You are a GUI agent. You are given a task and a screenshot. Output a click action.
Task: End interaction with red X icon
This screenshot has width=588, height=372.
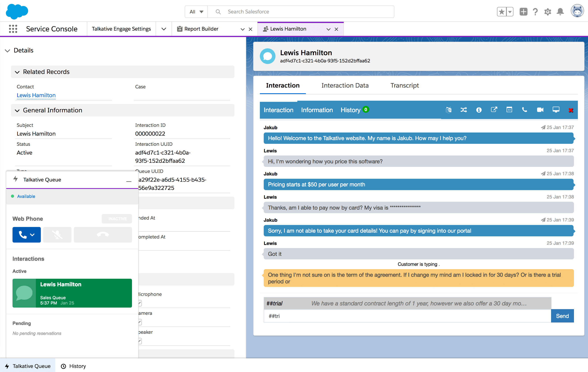571,110
